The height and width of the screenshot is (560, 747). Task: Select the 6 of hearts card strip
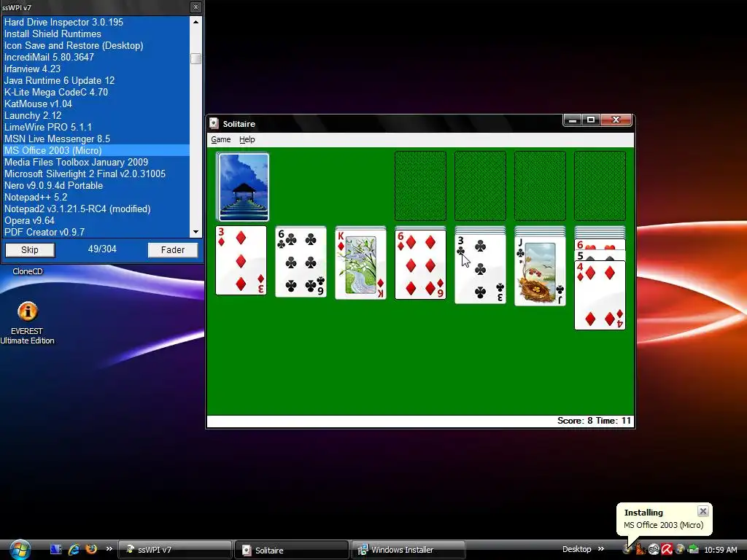coord(600,245)
